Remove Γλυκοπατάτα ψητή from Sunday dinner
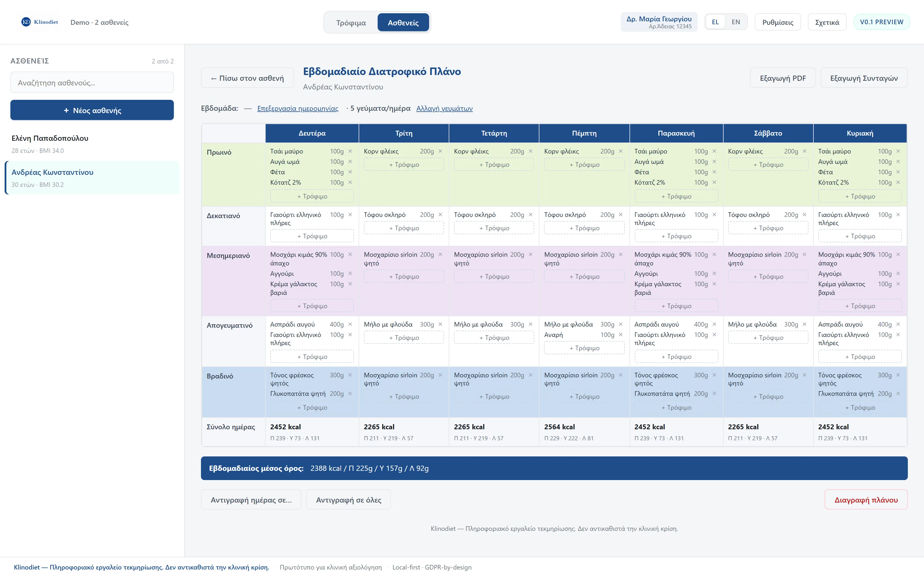 click(x=898, y=394)
